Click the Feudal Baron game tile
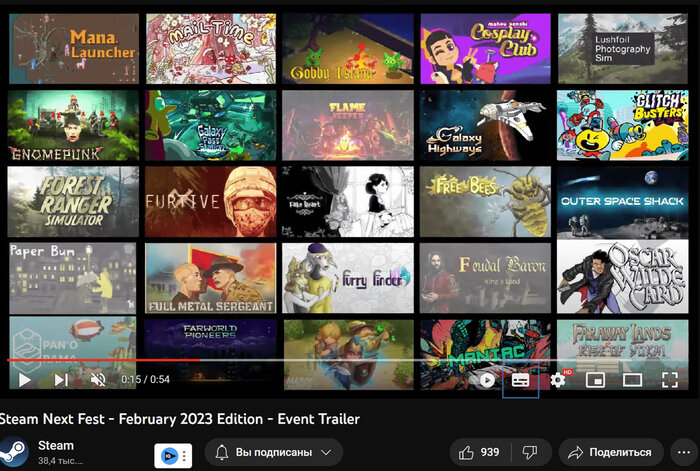The image size is (700, 471). pos(485,278)
